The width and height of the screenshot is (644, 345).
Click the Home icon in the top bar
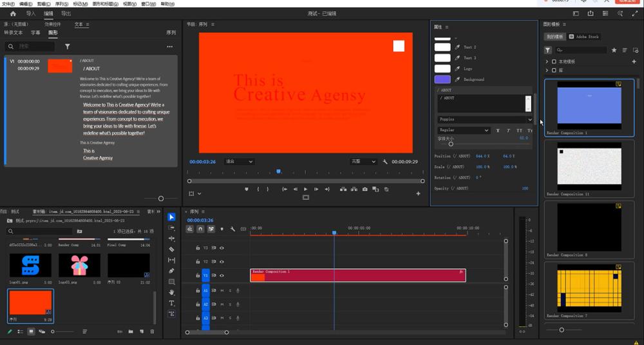click(x=12, y=13)
